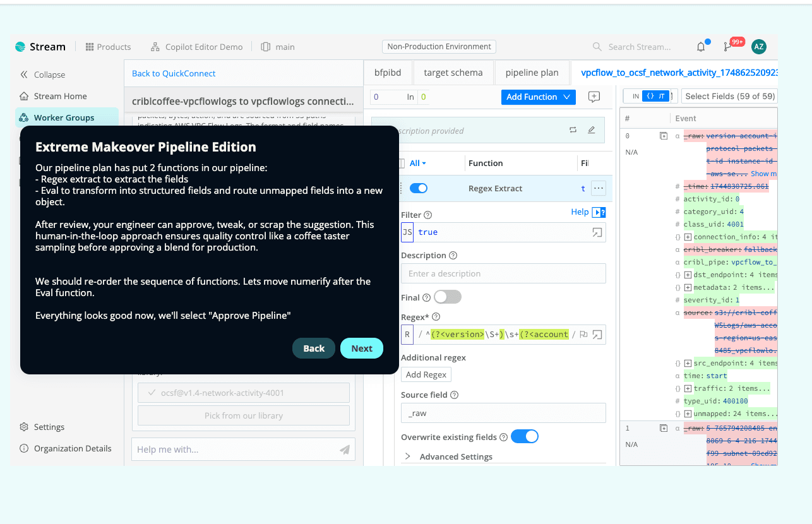The image size is (812, 524).
Task: Select the pencil icon to edit the pipeline description
Action: pyautogui.click(x=592, y=130)
